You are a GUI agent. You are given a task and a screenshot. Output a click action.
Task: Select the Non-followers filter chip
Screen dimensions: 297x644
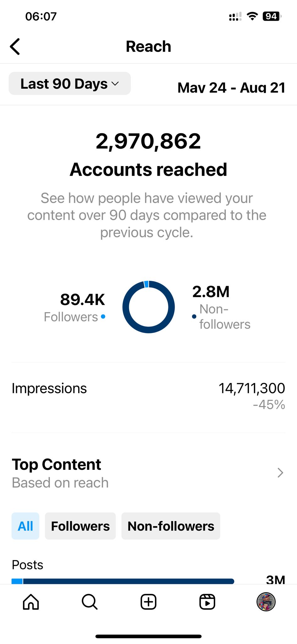[171, 526]
